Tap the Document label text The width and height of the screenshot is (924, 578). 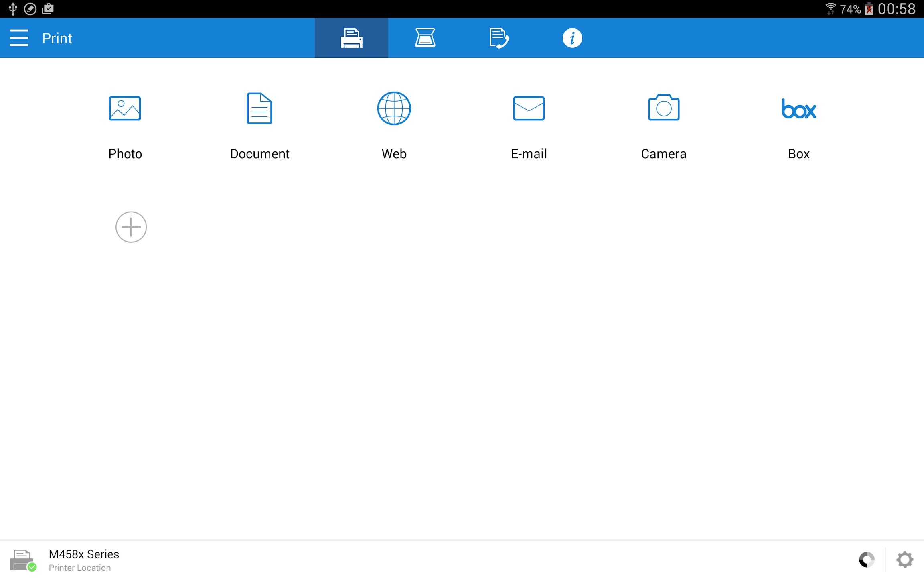[x=259, y=154]
